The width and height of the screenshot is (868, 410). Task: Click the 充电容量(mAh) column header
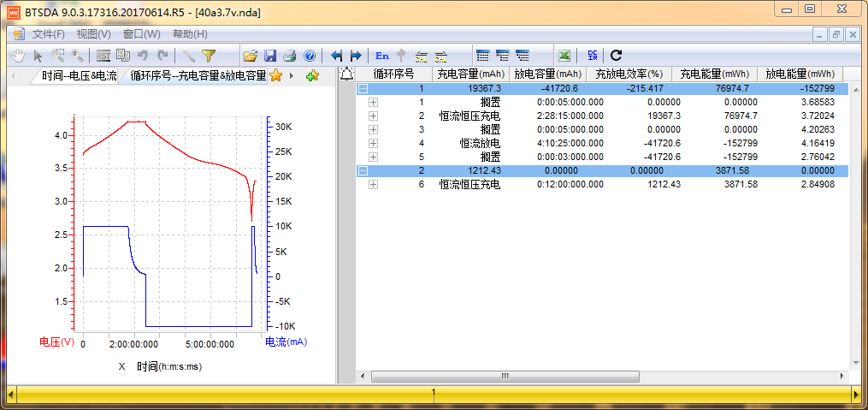click(x=470, y=74)
